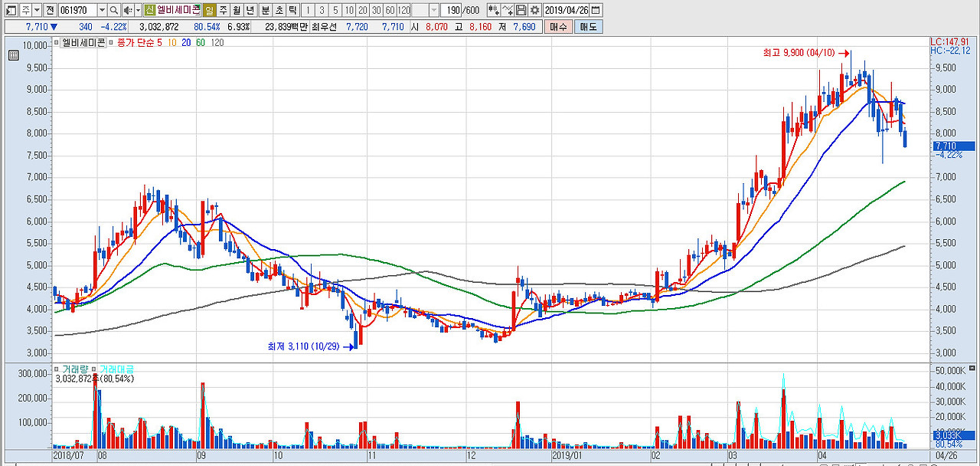Image resolution: width=980 pixels, height=466 pixels.
Task: Open the custom interval dropdown arrow
Action: (434, 11)
